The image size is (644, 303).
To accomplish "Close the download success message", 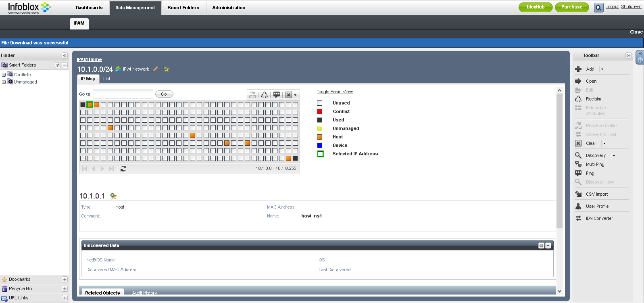I will click(x=636, y=32).
